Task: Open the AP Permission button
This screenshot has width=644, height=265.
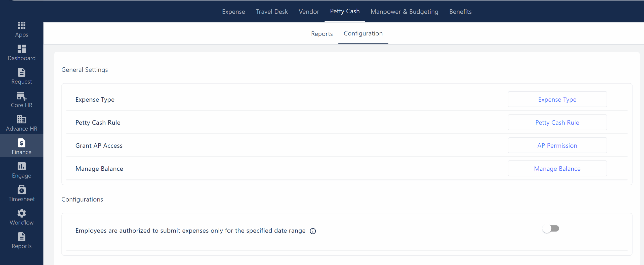Action: coord(557,145)
